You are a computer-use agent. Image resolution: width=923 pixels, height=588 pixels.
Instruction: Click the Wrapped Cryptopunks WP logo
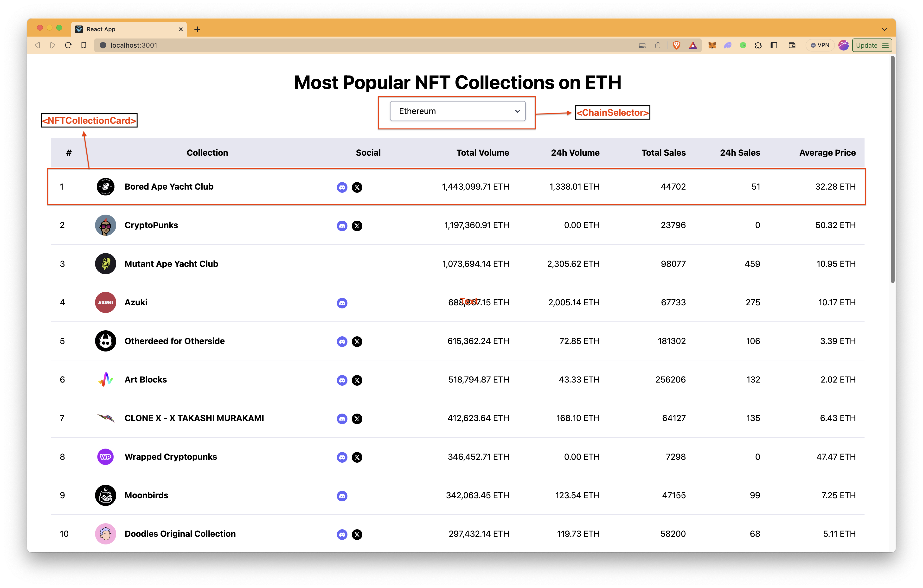tap(105, 457)
